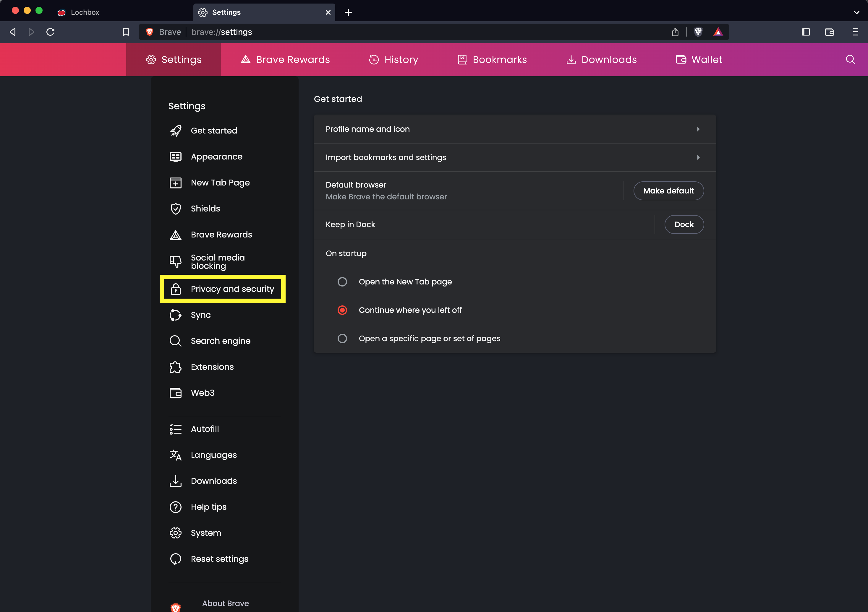Open the sidebar panel toggle icon
The image size is (868, 612).
806,32
